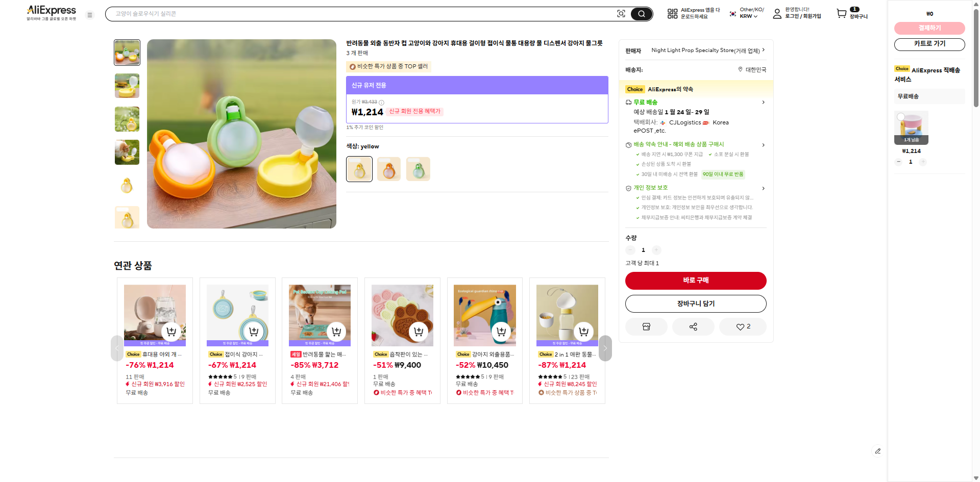Image resolution: width=980 pixels, height=482 pixels.
Task: Open the shopping cart icon in header
Action: tap(842, 14)
